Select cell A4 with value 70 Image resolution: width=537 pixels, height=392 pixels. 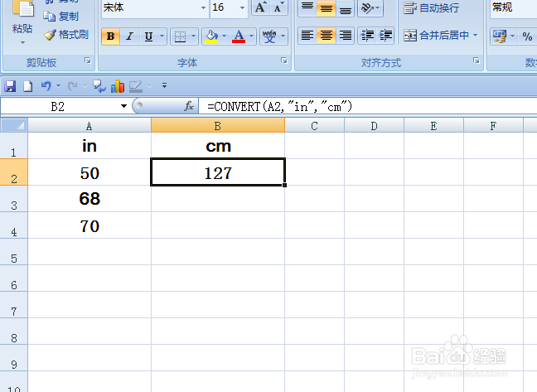pos(89,225)
